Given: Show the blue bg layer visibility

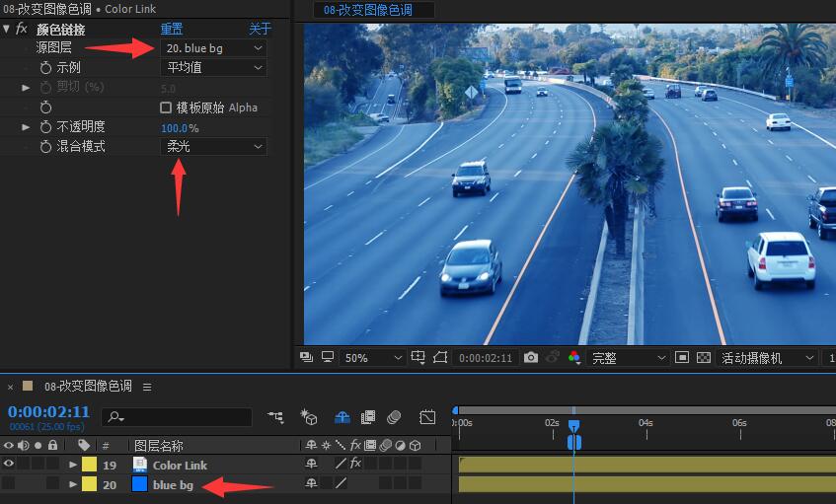Looking at the screenshot, I should pyautogui.click(x=9, y=483).
